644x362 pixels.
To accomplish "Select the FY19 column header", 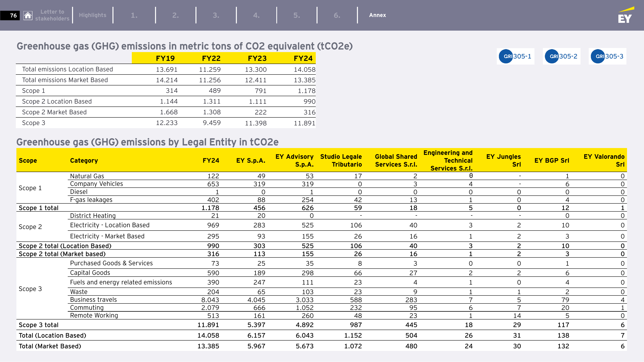I will click(165, 59).
